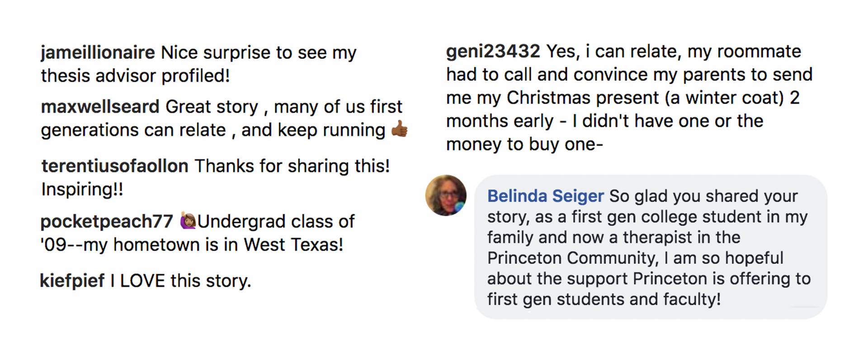This screenshot has height=354, width=868.
Task: Click the 'Yes, i can relate' text
Action: (x=613, y=52)
